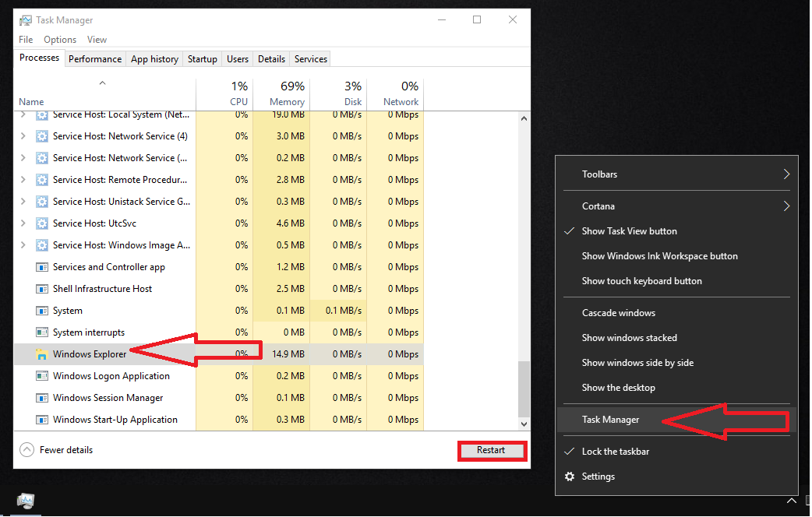Click the Windows Session Manager icon
The width and height of the screenshot is (812, 517).
click(x=42, y=397)
